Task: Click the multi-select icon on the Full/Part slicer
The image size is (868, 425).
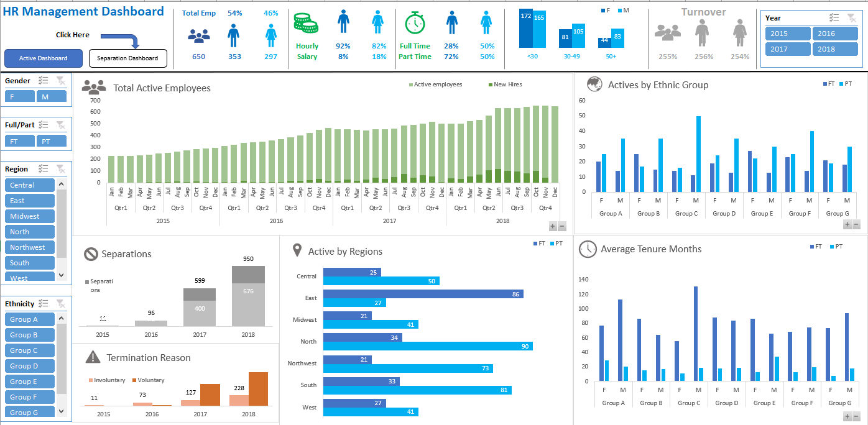Action: (x=42, y=124)
